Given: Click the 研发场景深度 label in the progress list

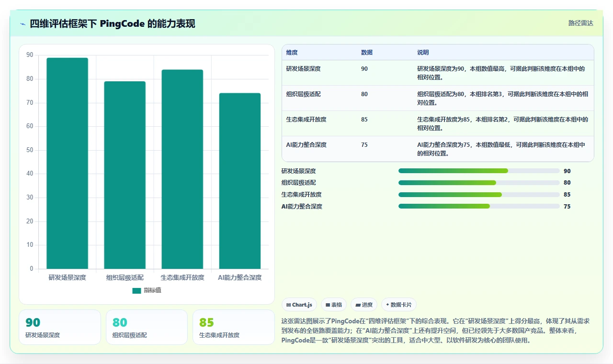Looking at the screenshot, I should pyautogui.click(x=299, y=171).
